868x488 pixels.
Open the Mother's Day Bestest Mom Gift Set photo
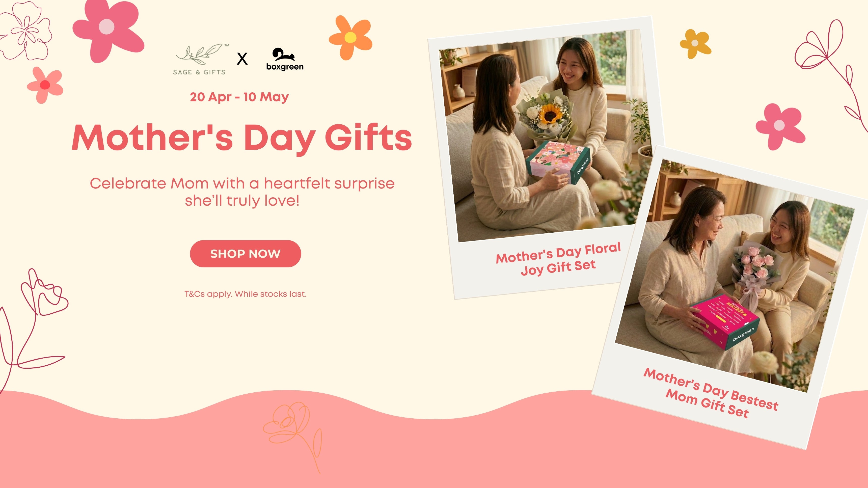pos(735,276)
